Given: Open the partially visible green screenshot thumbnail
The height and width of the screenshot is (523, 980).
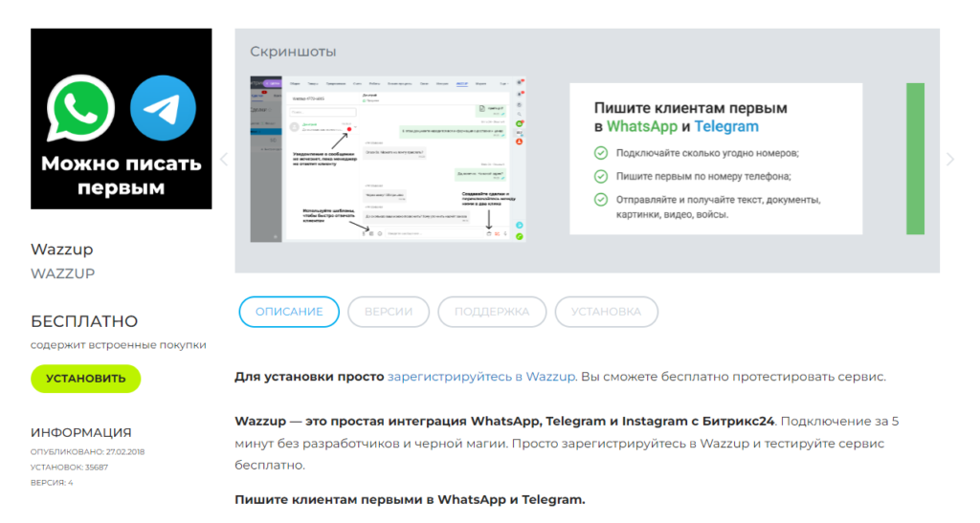Looking at the screenshot, I should (x=914, y=159).
